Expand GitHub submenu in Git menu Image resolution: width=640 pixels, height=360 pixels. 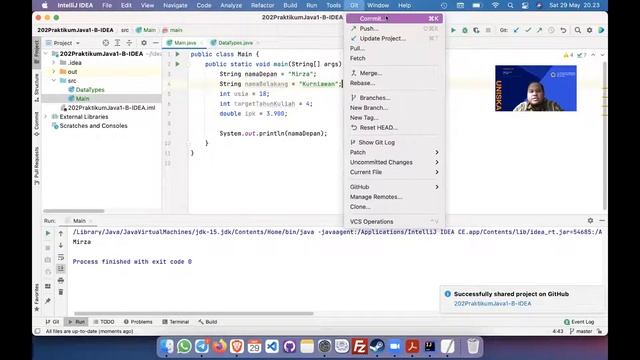pos(394,187)
